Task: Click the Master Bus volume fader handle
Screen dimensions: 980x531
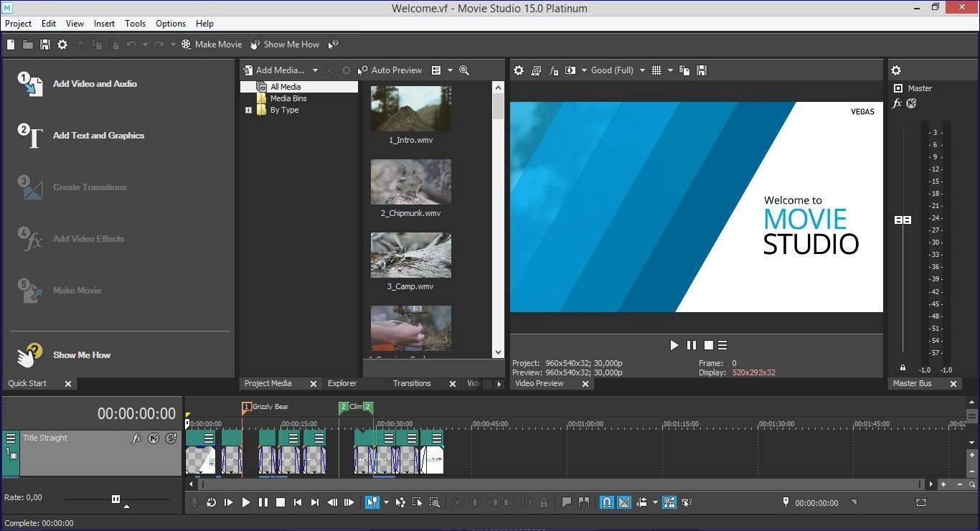Action: click(x=903, y=220)
